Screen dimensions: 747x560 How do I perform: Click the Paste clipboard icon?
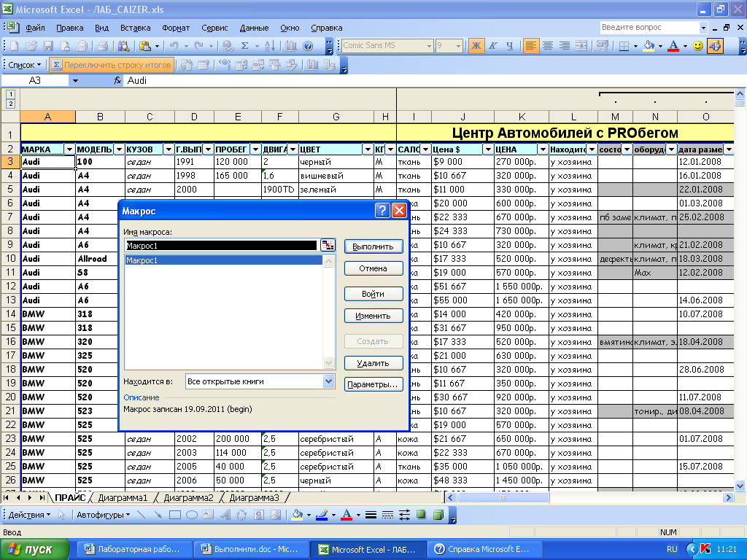pyautogui.click(x=145, y=46)
